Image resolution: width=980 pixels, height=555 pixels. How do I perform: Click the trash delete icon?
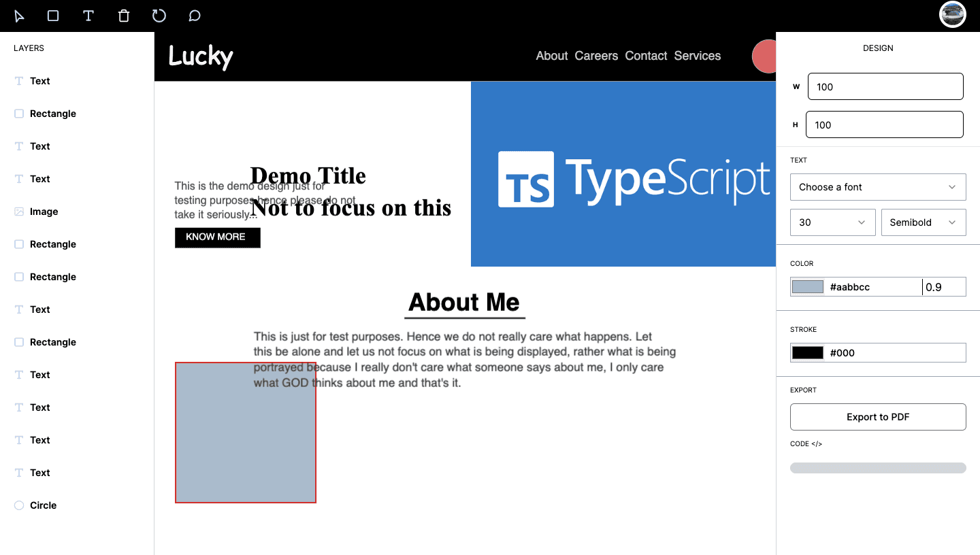[124, 16]
